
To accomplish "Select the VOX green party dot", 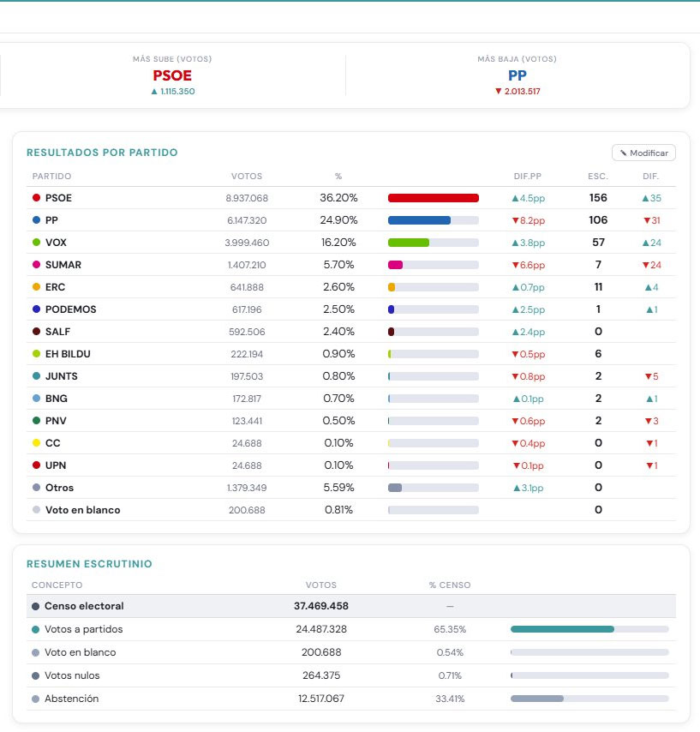I will 36,243.
